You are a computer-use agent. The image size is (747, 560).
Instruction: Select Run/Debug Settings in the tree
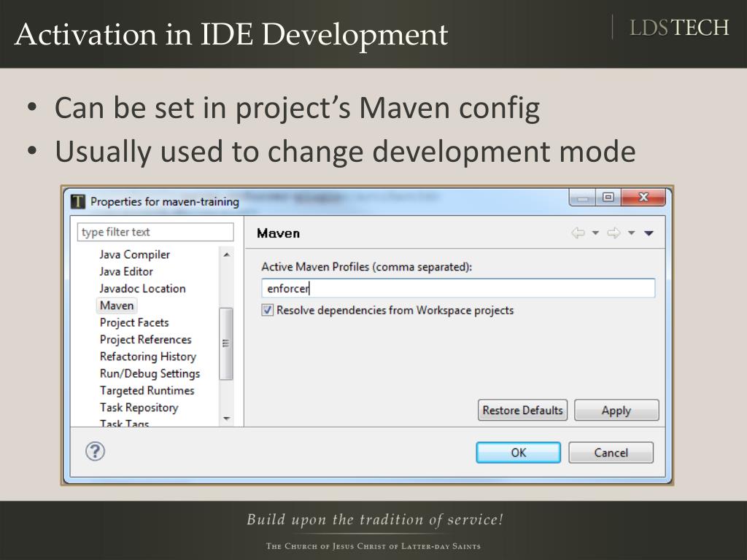(150, 374)
